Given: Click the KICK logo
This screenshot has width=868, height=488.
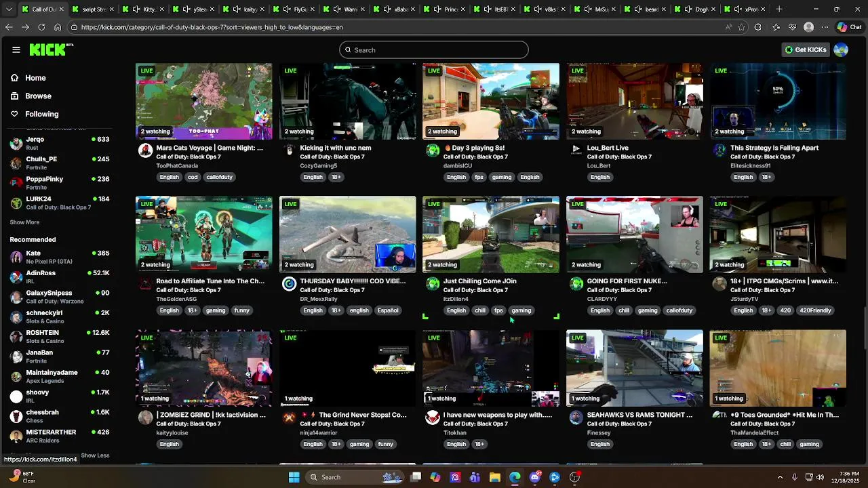Looking at the screenshot, I should click(51, 49).
